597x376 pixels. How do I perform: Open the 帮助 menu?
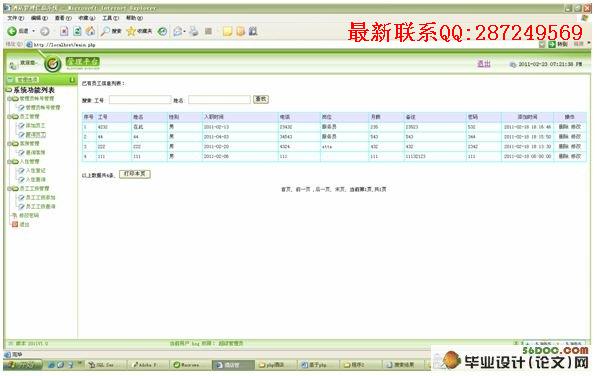[134, 18]
